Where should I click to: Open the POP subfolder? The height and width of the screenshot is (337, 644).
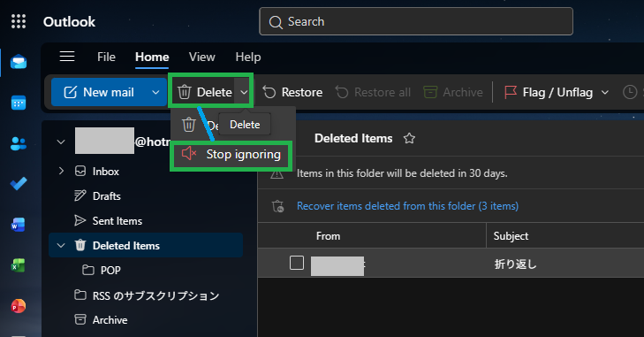coord(110,270)
